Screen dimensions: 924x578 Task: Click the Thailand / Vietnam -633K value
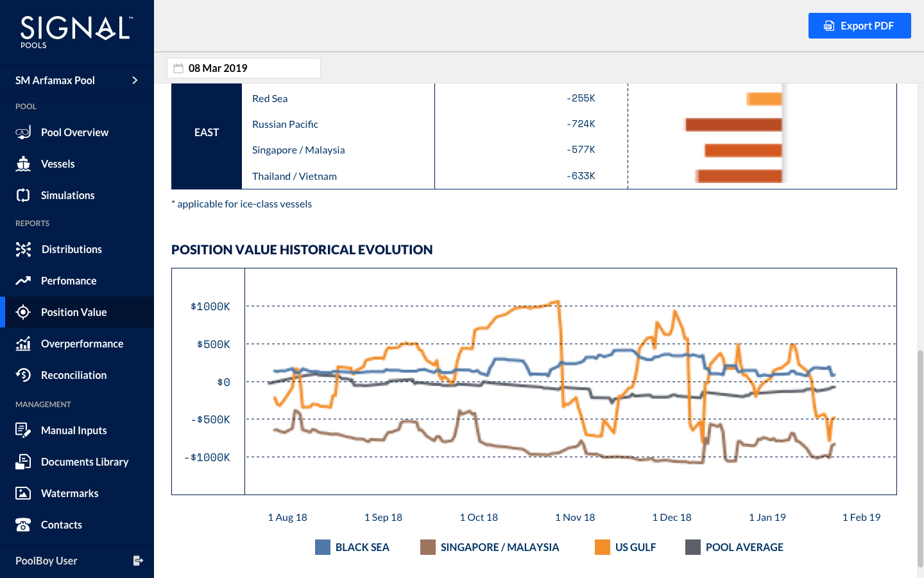pos(581,176)
